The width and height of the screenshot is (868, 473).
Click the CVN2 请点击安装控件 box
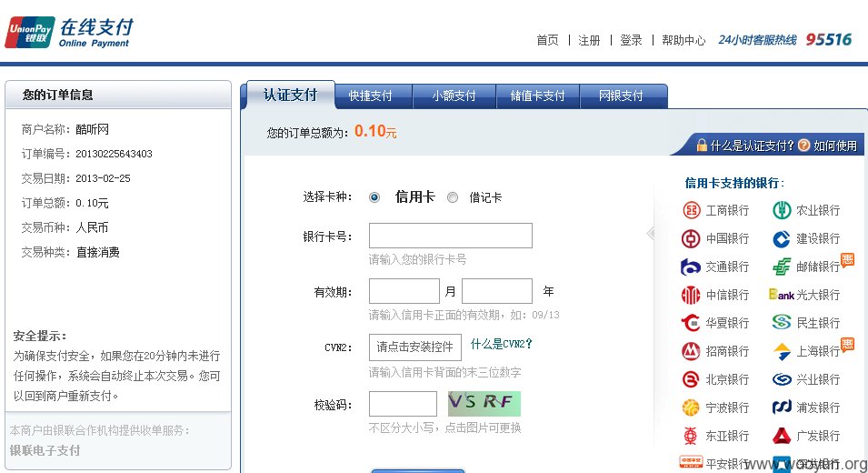[x=415, y=347]
